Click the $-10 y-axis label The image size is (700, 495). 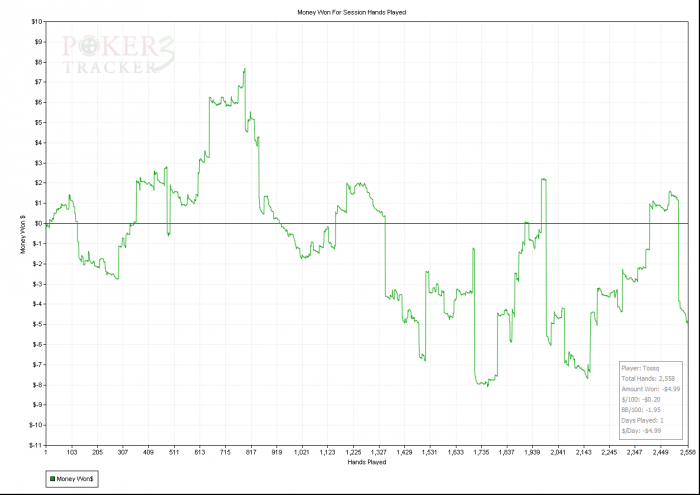[x=36, y=425]
